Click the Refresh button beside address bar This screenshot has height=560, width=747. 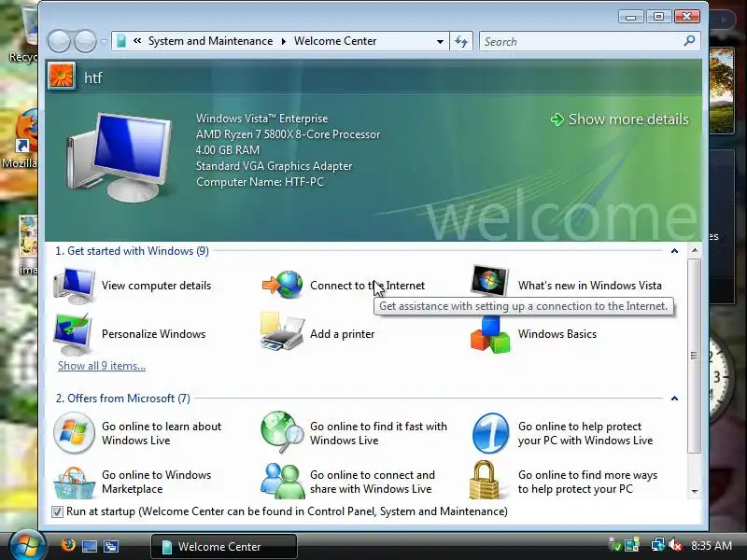(460, 41)
